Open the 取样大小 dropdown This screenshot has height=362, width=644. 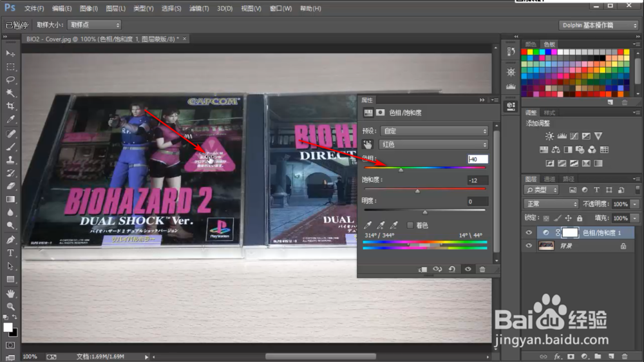(94, 25)
